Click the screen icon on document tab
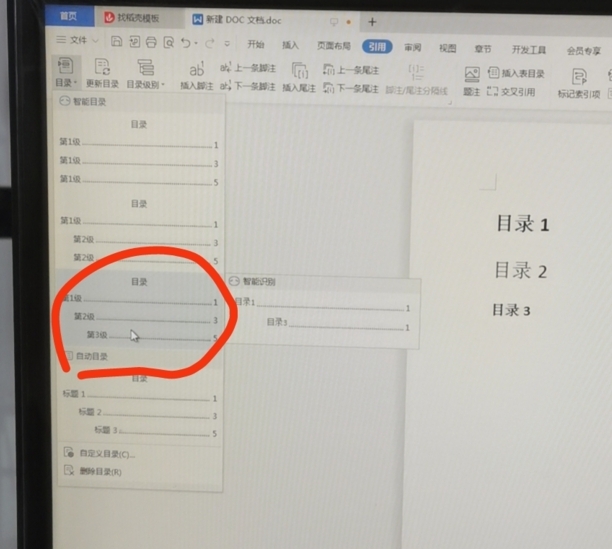Image resolution: width=612 pixels, height=549 pixels. pyautogui.click(x=334, y=22)
